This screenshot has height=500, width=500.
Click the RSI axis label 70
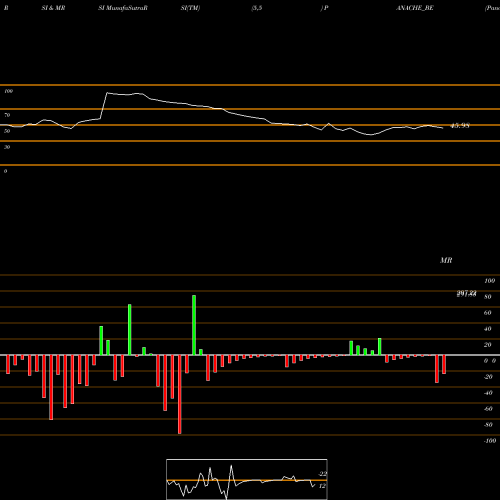[x=7, y=115]
